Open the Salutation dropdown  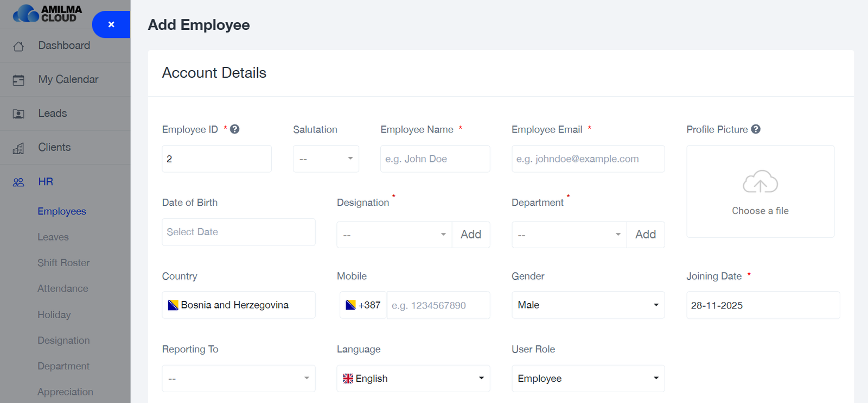pyautogui.click(x=325, y=159)
